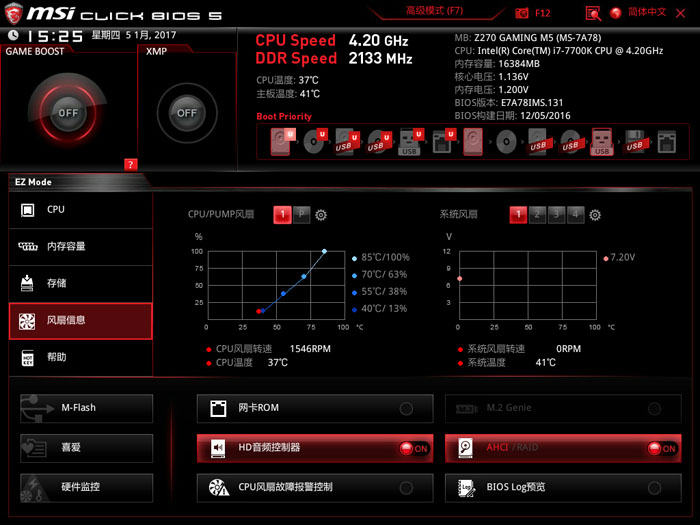This screenshot has width=700, height=525.
Task: Enable the 网卡ROM option
Action: 315,408
